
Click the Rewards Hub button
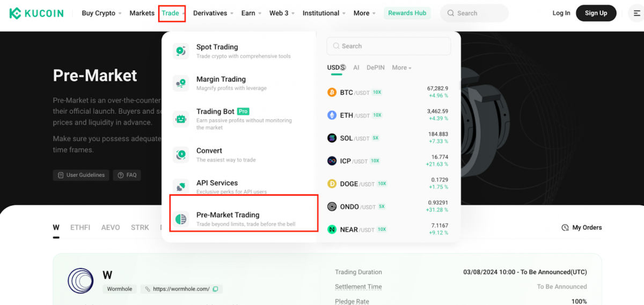click(x=407, y=13)
